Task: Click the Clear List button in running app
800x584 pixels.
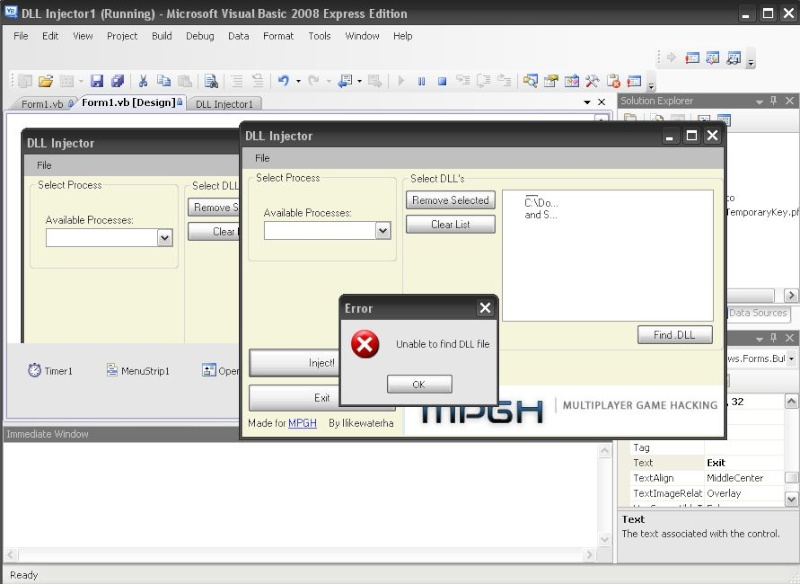Action: [x=451, y=224]
